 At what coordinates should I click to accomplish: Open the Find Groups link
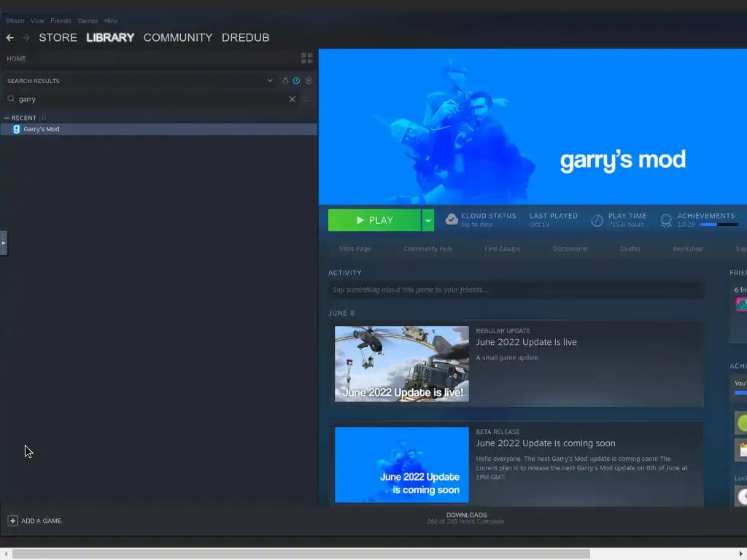(502, 249)
